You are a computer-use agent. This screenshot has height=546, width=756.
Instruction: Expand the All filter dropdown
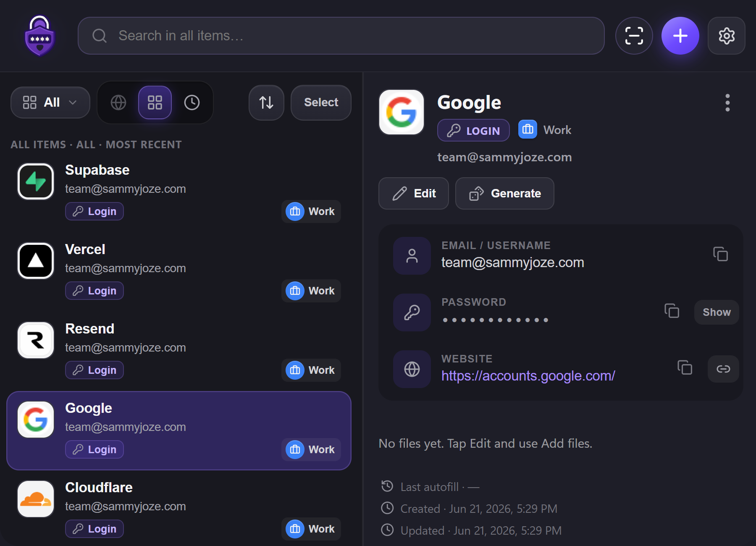(x=50, y=102)
